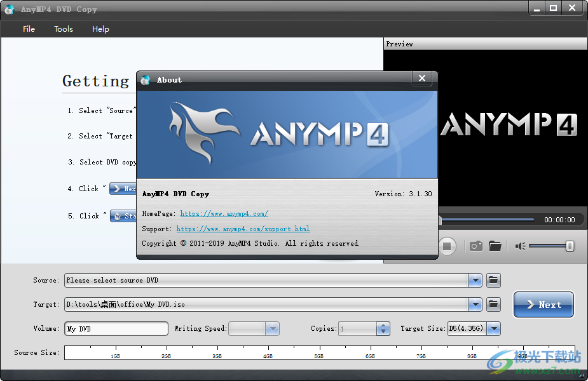Click the My DVD volume name field

116,328
